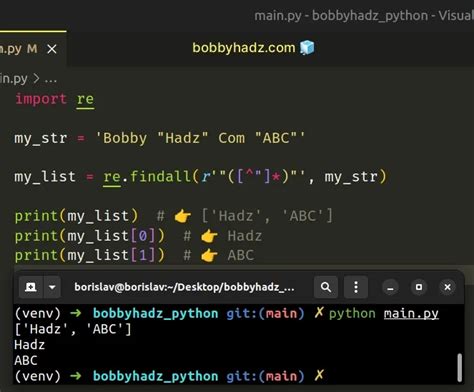Open terminal three-dot menu
This screenshot has width=474, height=392.
pos(356,287)
